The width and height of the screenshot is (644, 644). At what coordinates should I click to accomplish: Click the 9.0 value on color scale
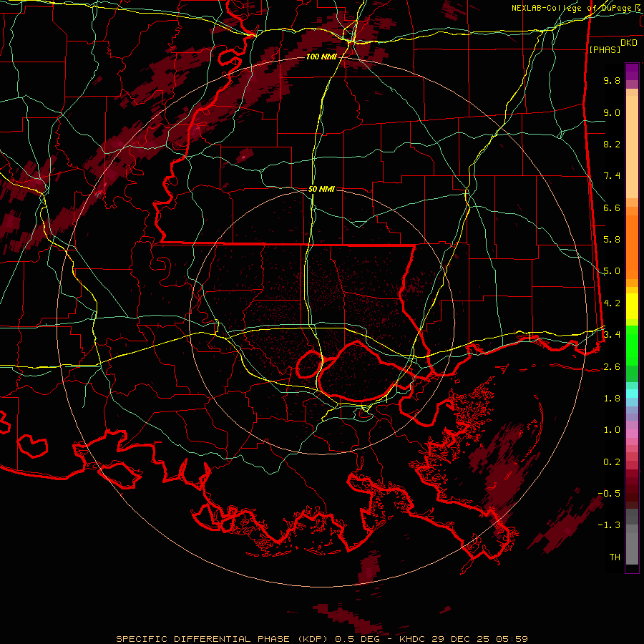[x=612, y=112]
